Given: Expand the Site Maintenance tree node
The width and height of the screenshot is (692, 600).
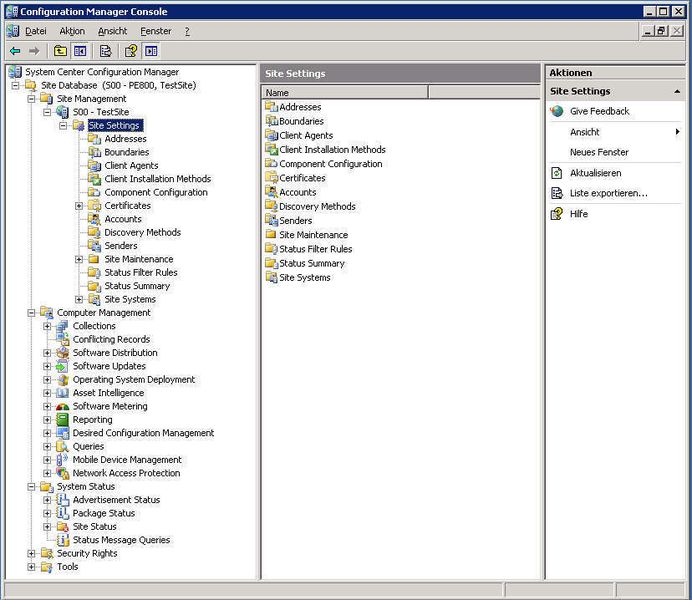Looking at the screenshot, I should (x=79, y=259).
